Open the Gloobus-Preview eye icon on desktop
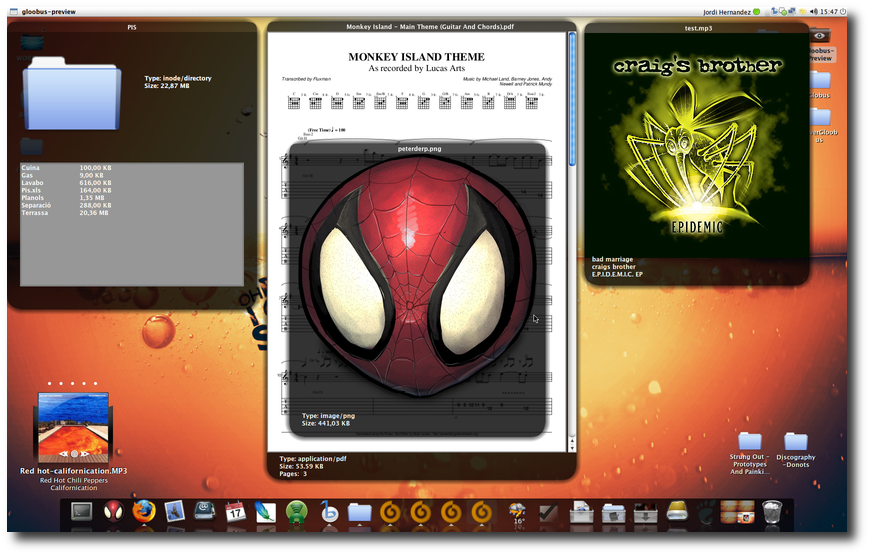The height and width of the screenshot is (555, 870). coord(820,36)
